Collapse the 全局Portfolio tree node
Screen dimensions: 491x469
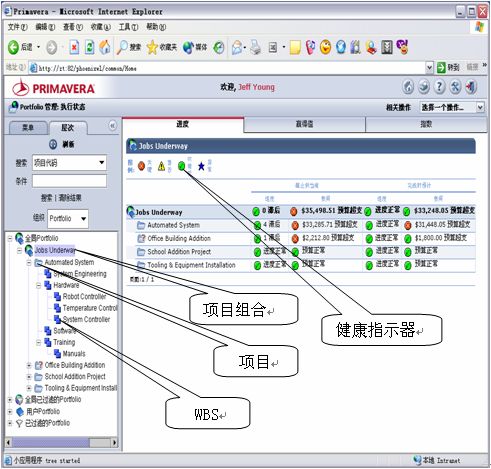10,238
